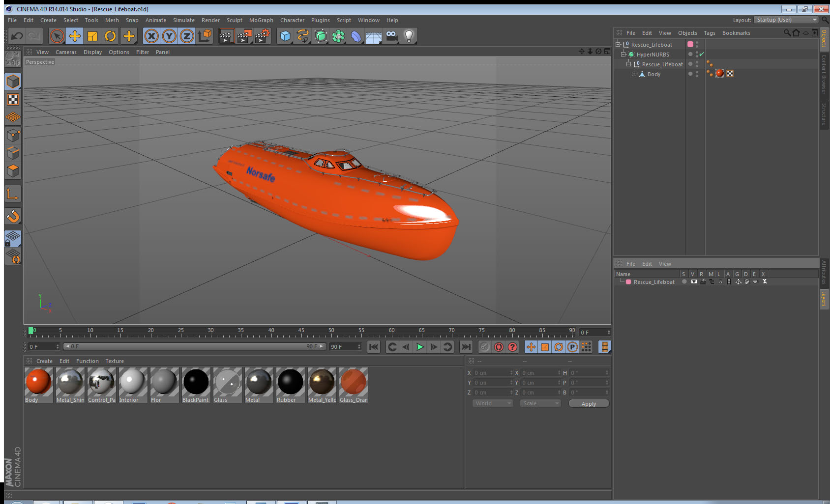This screenshot has width=830, height=504.
Task: Open the Layout dropdown Startup (User)
Action: [x=786, y=20]
